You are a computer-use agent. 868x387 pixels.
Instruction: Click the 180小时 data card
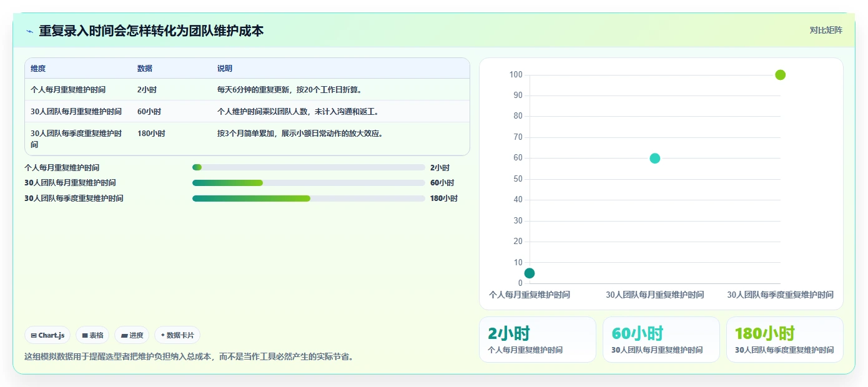pos(785,340)
